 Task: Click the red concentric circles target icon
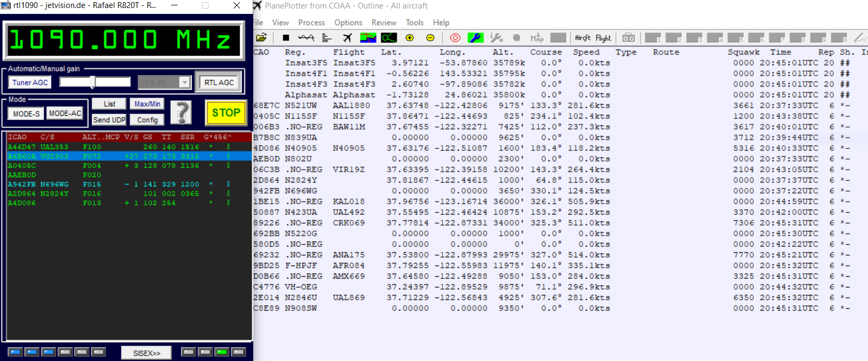point(455,38)
